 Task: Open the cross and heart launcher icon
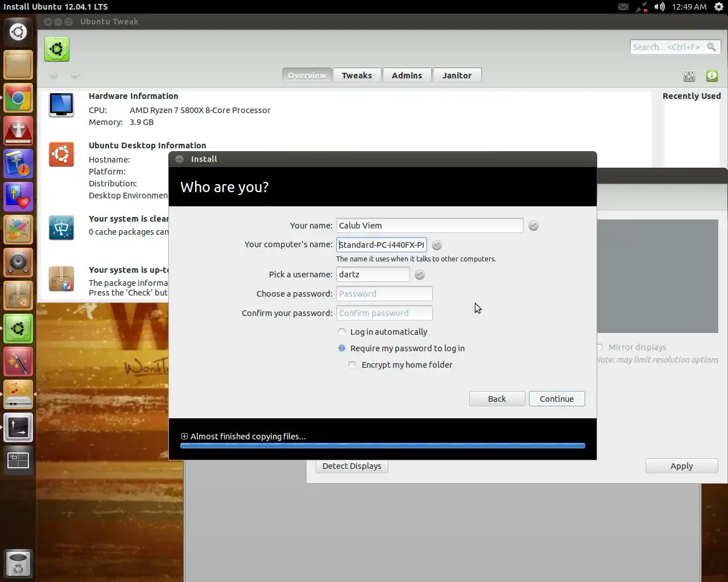click(x=18, y=197)
